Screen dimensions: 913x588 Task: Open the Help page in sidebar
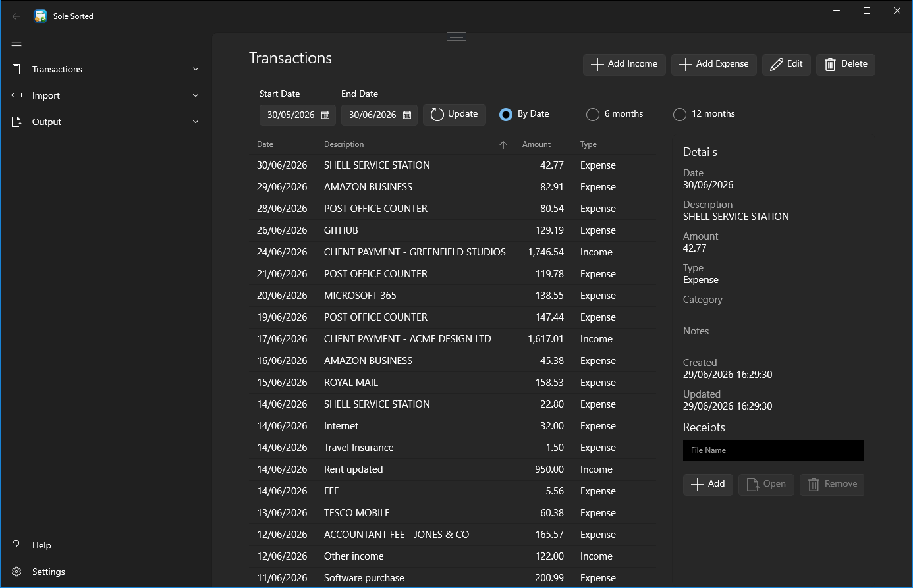pos(41,545)
